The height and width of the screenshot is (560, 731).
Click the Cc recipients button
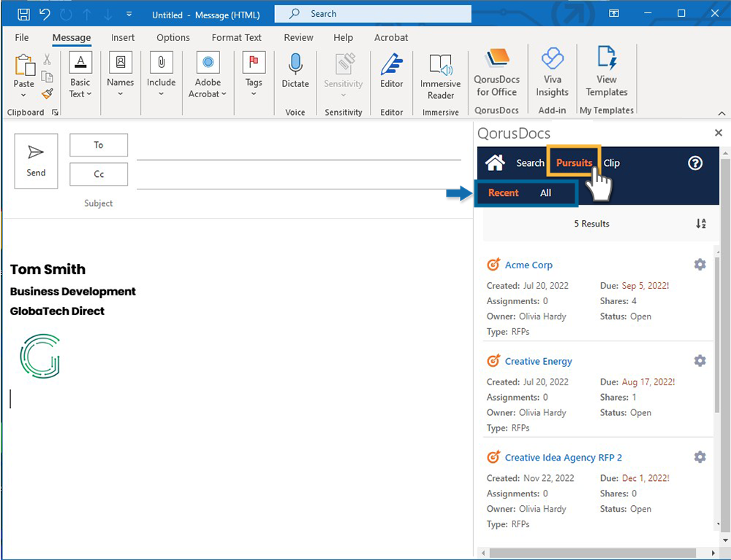(x=99, y=174)
